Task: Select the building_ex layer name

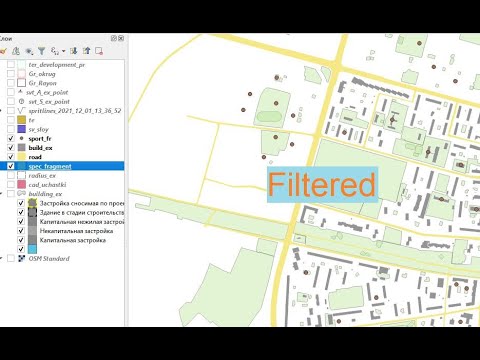Action: click(x=45, y=194)
